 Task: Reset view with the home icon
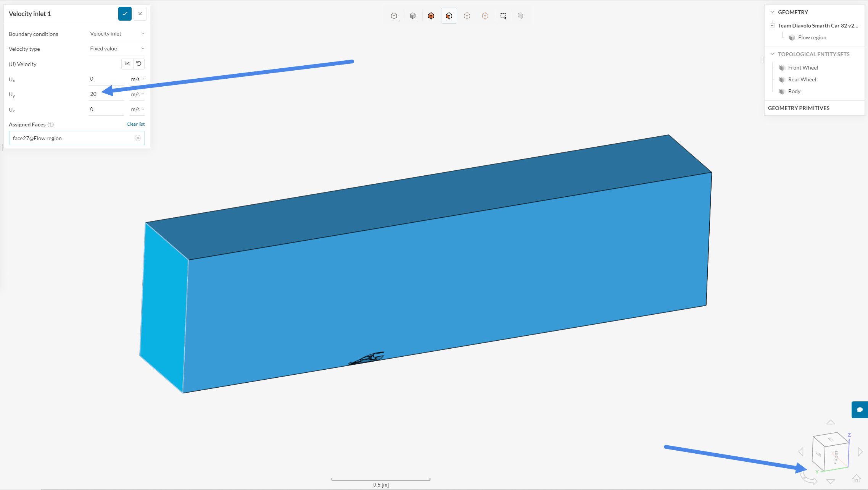point(857,478)
